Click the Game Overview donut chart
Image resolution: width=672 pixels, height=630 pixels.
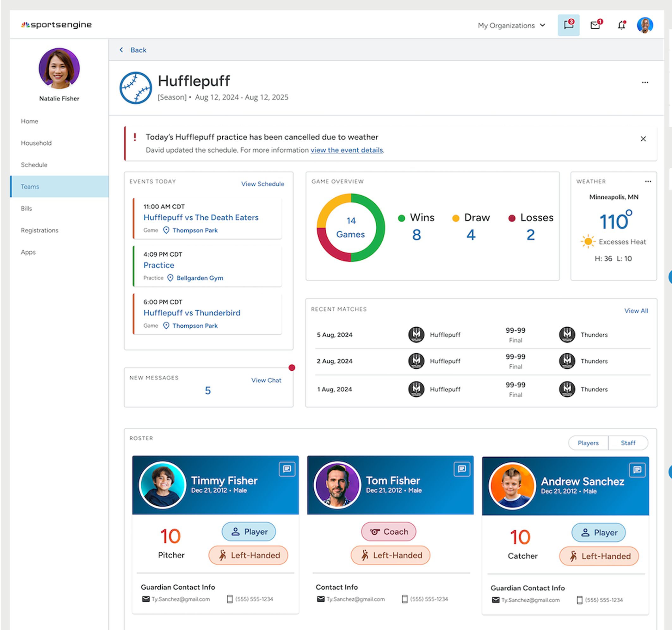350,227
